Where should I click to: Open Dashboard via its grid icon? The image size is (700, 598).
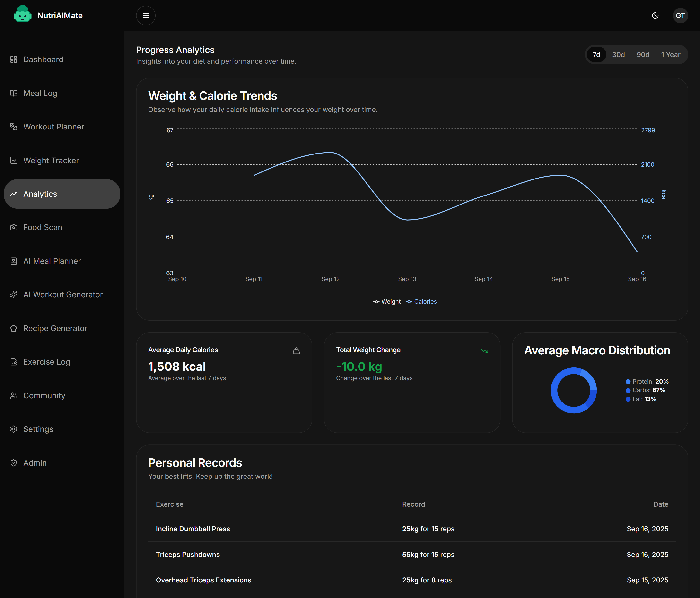14,60
